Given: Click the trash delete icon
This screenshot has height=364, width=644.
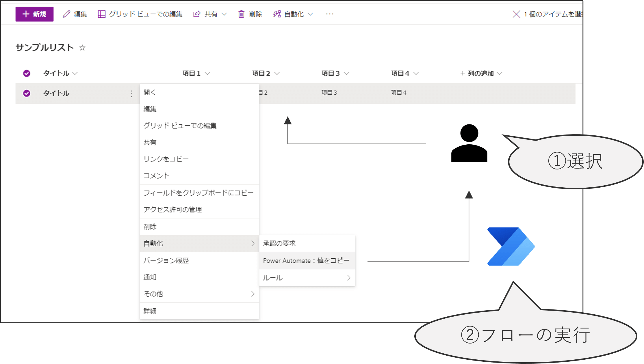Looking at the screenshot, I should (241, 14).
